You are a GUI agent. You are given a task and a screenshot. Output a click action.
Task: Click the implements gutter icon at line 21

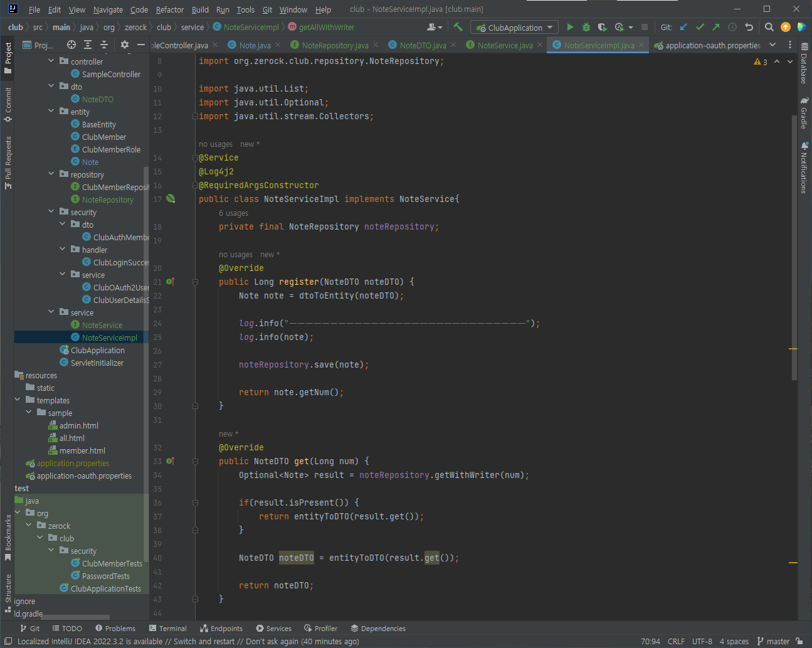[171, 282]
